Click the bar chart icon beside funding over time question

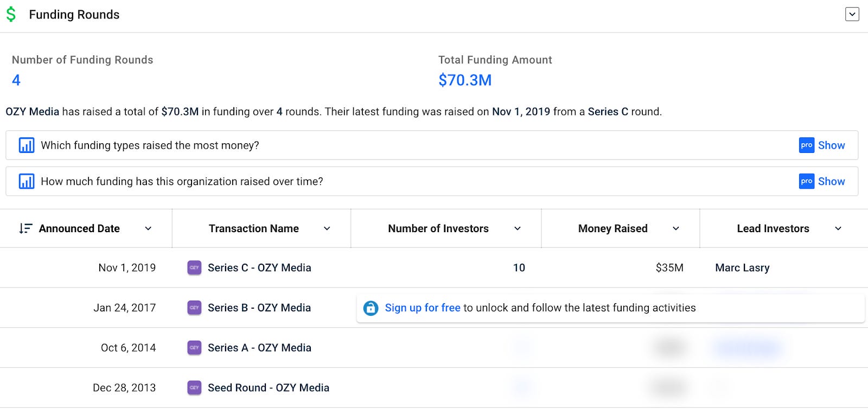click(x=27, y=181)
